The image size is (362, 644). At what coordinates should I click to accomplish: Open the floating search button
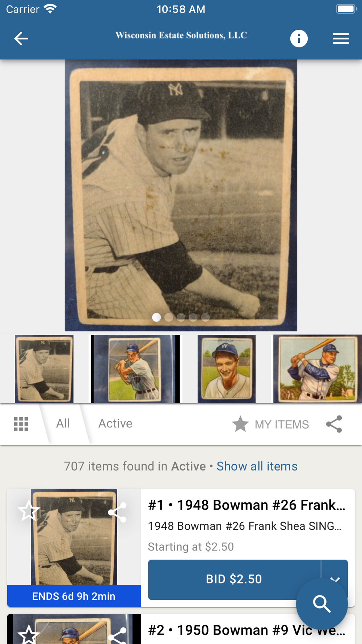(322, 604)
